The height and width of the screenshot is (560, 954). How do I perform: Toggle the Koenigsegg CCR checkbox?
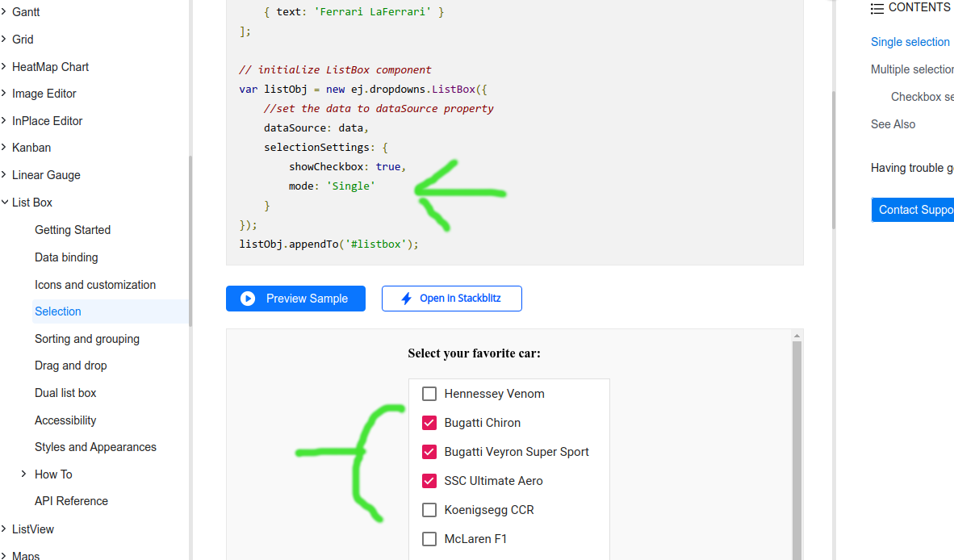pos(429,510)
